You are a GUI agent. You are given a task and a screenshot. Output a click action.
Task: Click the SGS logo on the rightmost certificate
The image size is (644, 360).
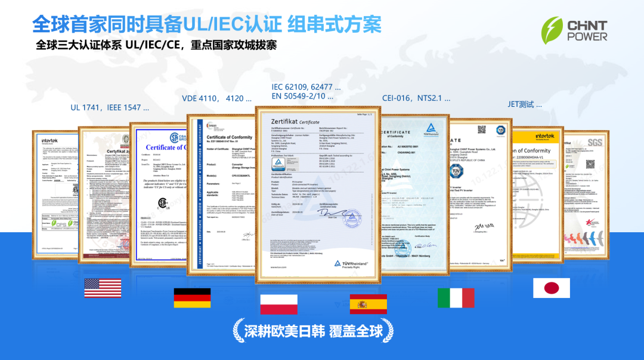coord(595,141)
